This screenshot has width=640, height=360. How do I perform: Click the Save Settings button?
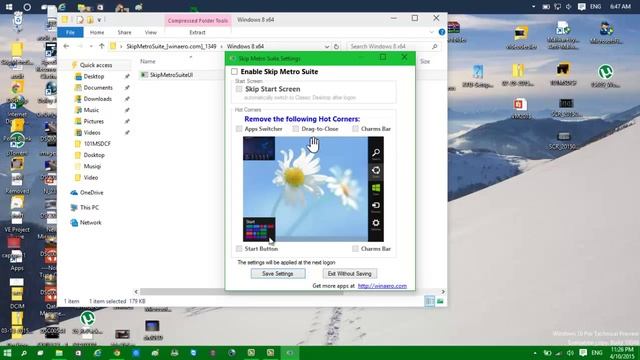click(x=278, y=273)
